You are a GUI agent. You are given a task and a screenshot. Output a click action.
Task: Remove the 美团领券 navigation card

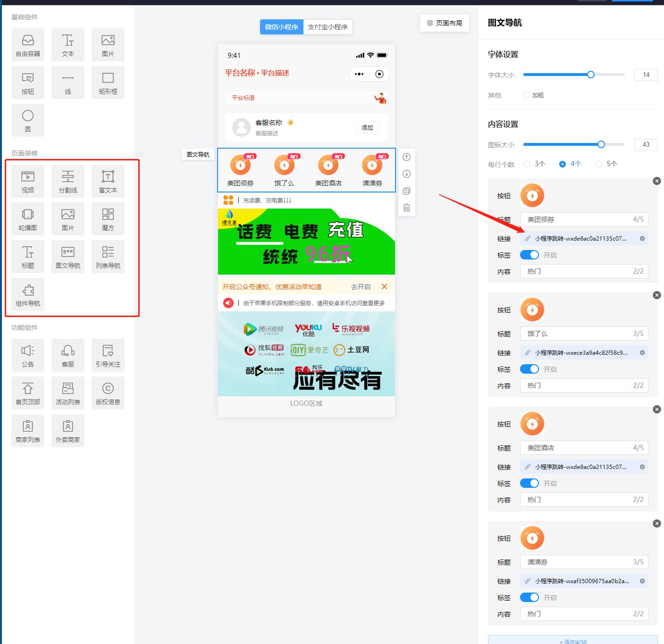pos(657,181)
